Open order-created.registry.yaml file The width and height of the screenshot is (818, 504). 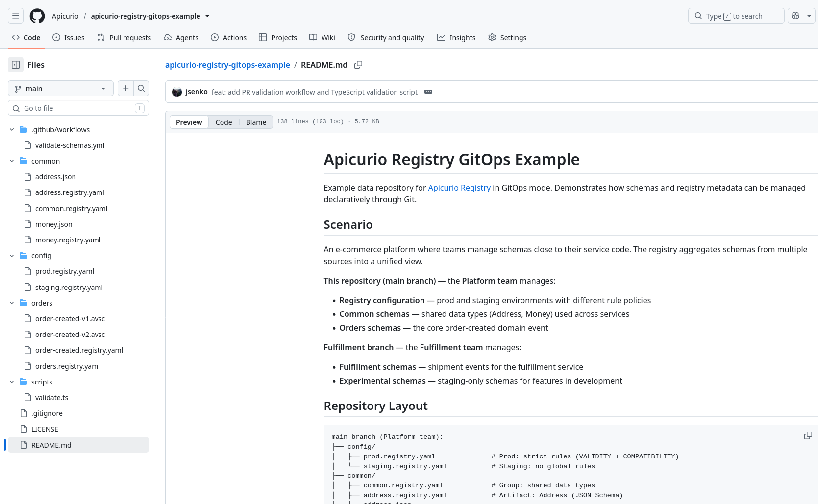click(78, 350)
